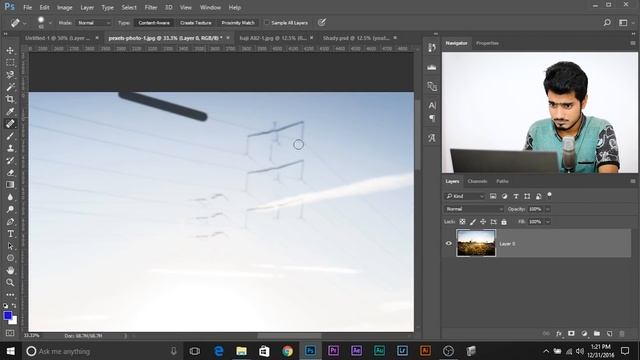Toggle lock all for the layer
The image size is (640, 360).
[504, 222]
